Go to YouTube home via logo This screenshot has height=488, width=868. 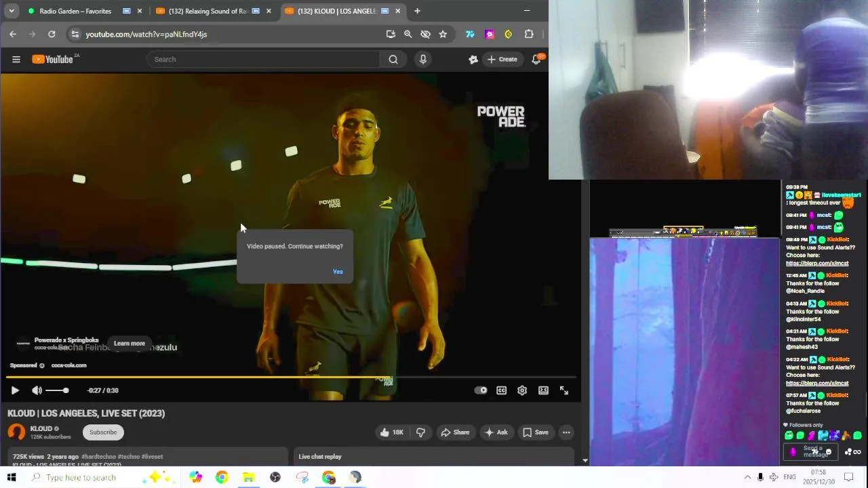53,59
